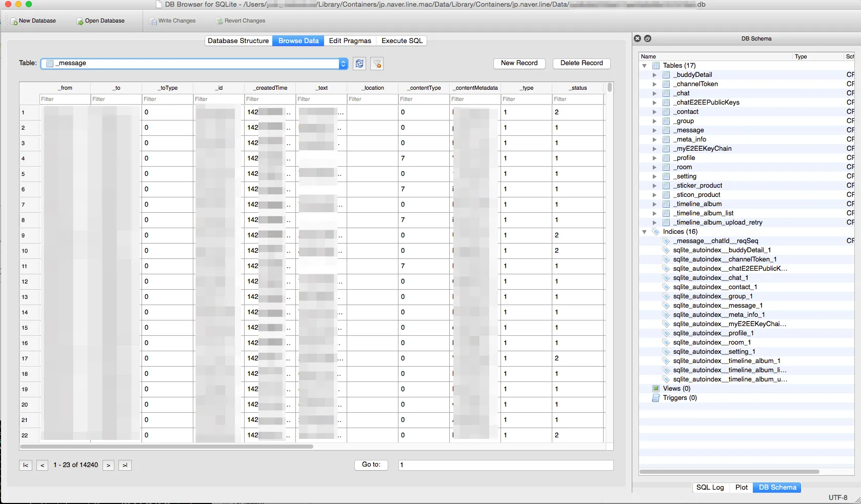This screenshot has width=861, height=504.
Task: Detach the DB Schema panel
Action: (648, 38)
